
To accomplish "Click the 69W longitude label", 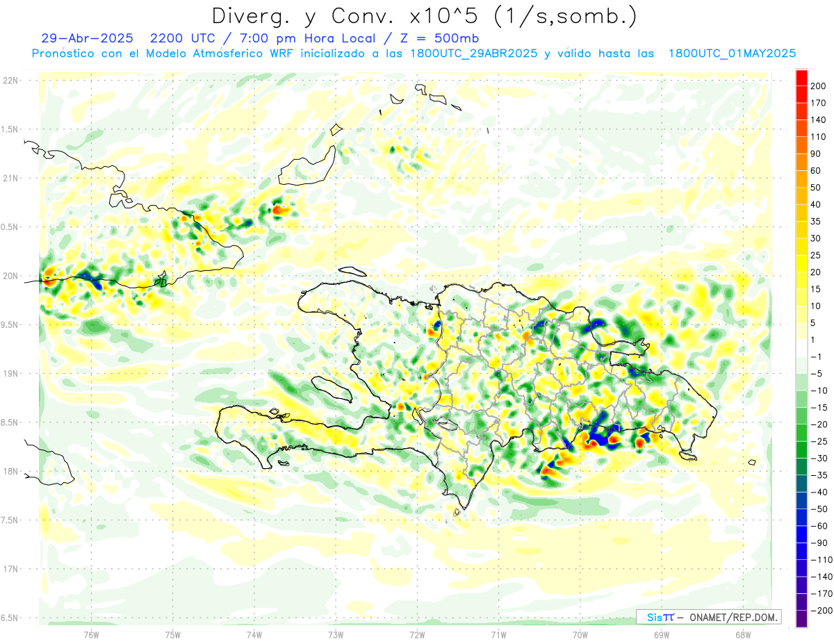I will tap(662, 634).
